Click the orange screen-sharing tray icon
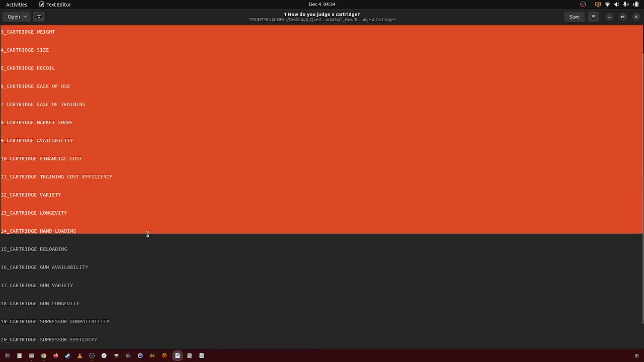Screen dimensions: 644x362 598,4
